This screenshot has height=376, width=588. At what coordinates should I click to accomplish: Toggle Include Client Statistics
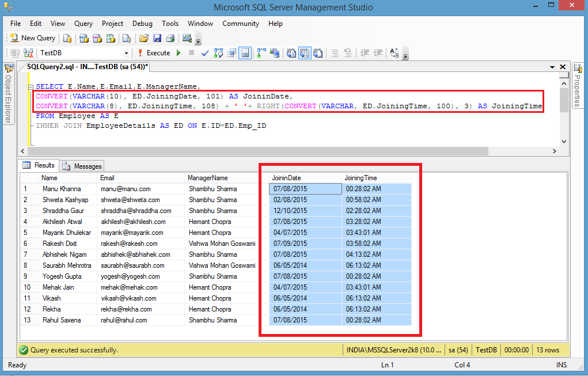tap(275, 53)
